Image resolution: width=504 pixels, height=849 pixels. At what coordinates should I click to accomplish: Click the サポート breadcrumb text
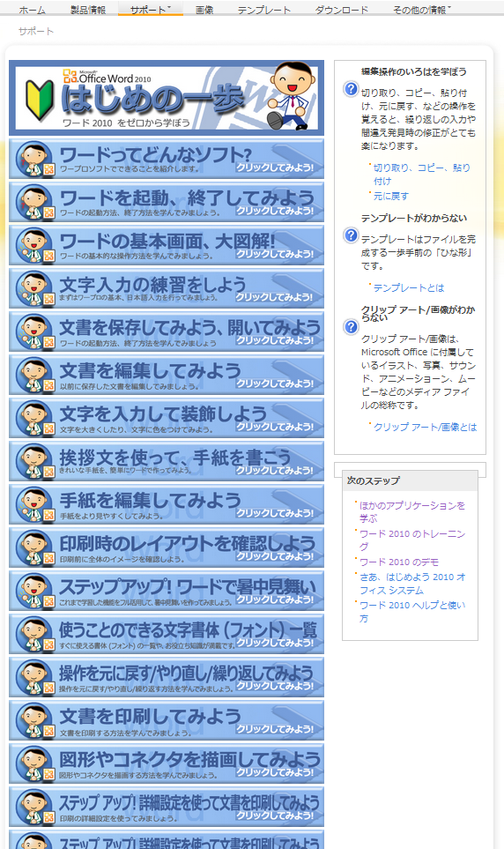pos(36,31)
